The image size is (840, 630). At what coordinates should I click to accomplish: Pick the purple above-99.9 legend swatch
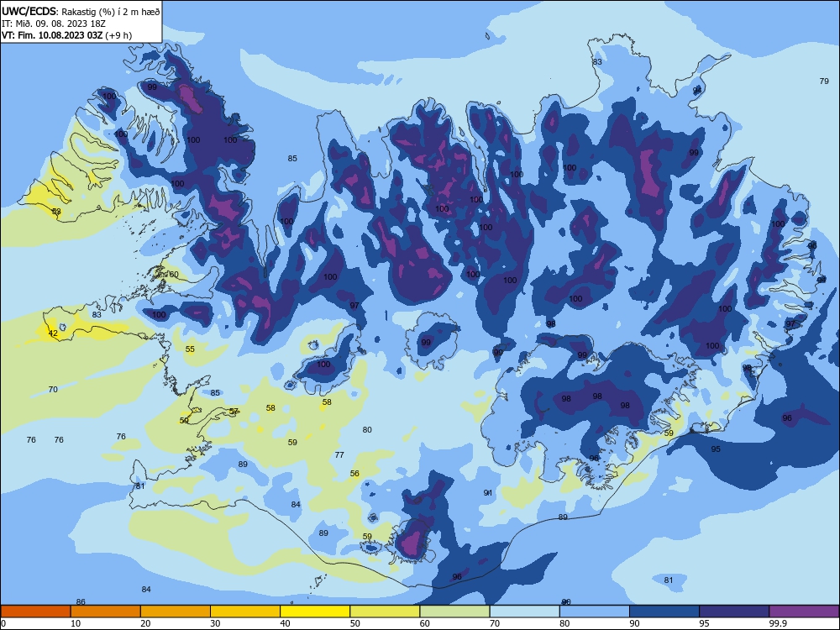[804, 612]
